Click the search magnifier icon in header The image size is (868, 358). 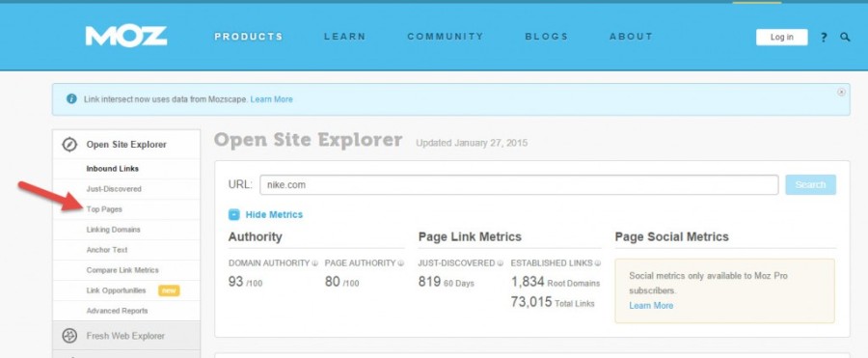pyautogui.click(x=845, y=37)
